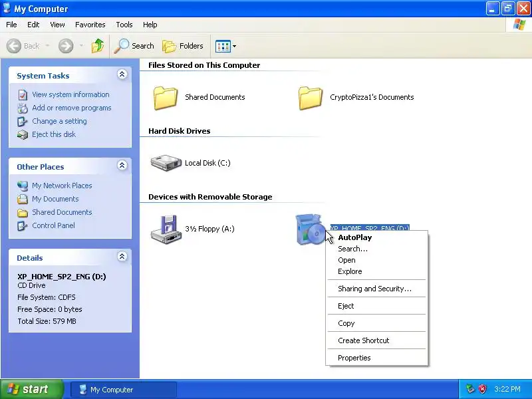Open the Edit menu
Image resolution: width=532 pixels, height=399 pixels.
point(33,25)
